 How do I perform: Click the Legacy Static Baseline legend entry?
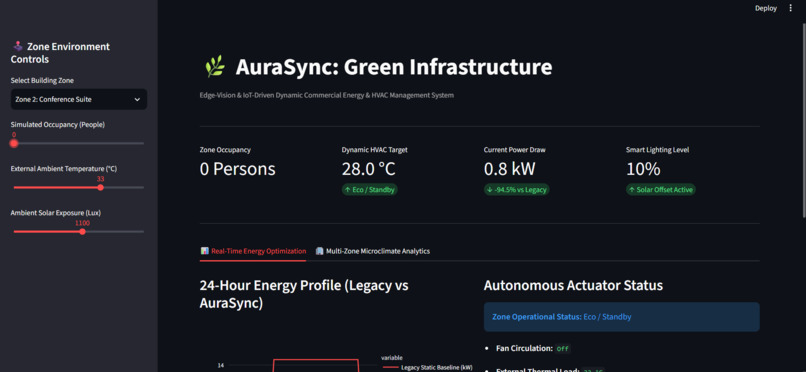click(x=428, y=367)
